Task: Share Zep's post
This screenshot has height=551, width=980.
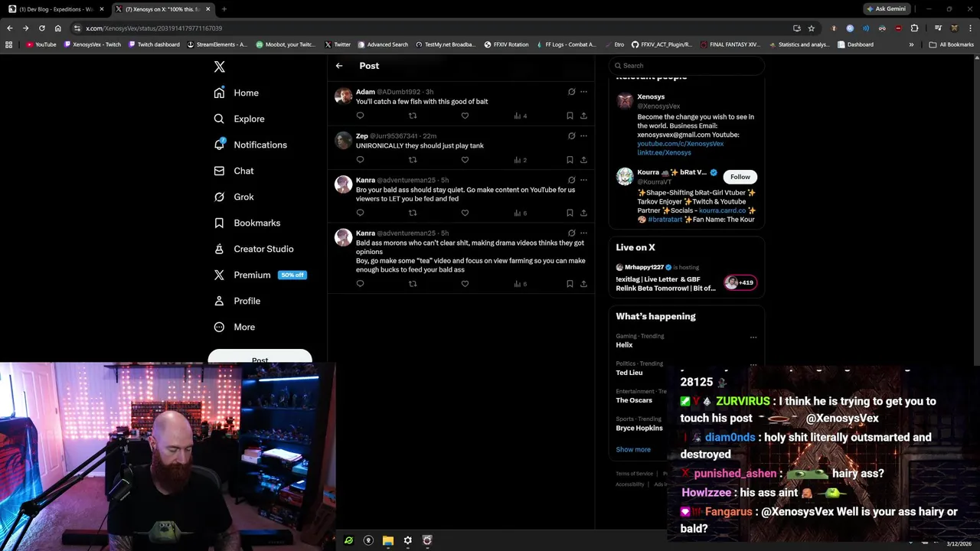Action: coord(583,160)
